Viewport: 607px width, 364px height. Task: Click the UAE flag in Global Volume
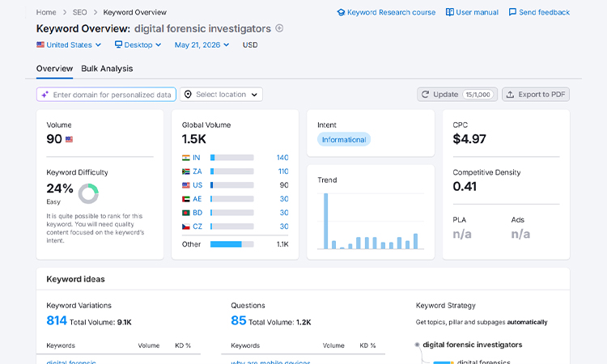click(186, 199)
